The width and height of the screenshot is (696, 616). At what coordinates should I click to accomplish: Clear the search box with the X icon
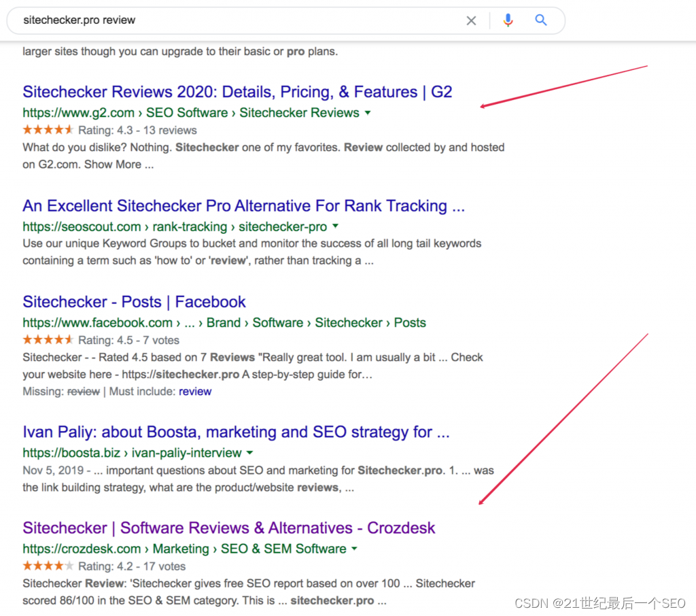pyautogui.click(x=471, y=20)
